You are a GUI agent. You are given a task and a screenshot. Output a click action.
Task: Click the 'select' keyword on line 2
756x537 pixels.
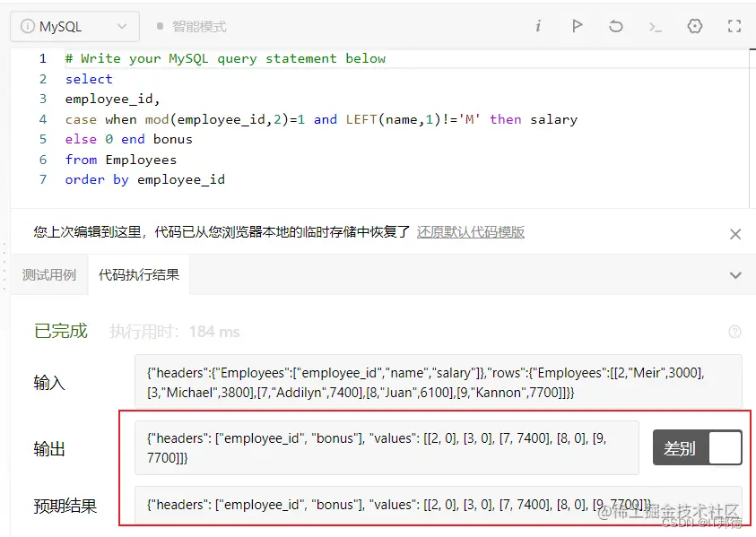[89, 79]
